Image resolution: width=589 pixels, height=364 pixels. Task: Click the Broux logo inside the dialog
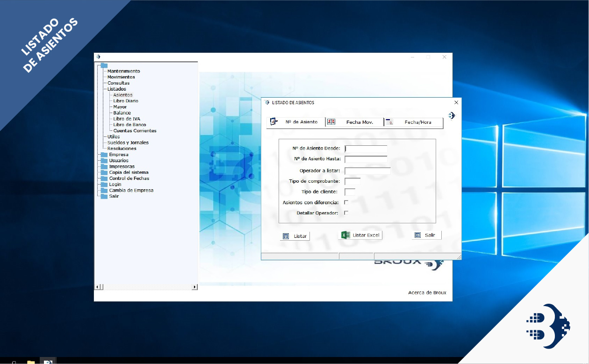click(451, 115)
